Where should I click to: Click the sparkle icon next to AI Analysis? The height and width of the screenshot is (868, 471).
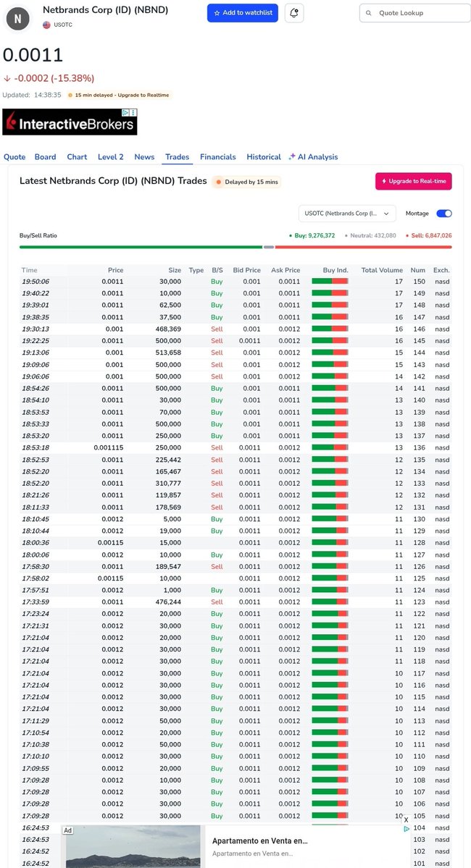[292, 156]
